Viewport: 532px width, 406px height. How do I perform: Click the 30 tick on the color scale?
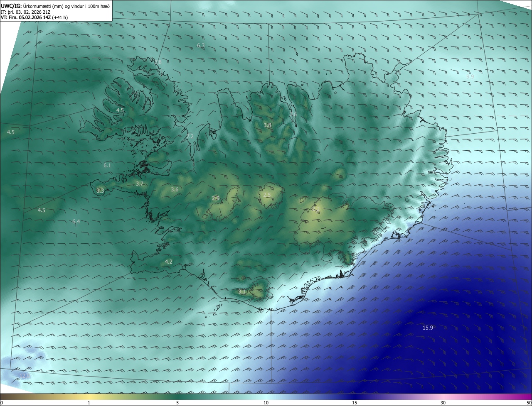tap(443, 403)
